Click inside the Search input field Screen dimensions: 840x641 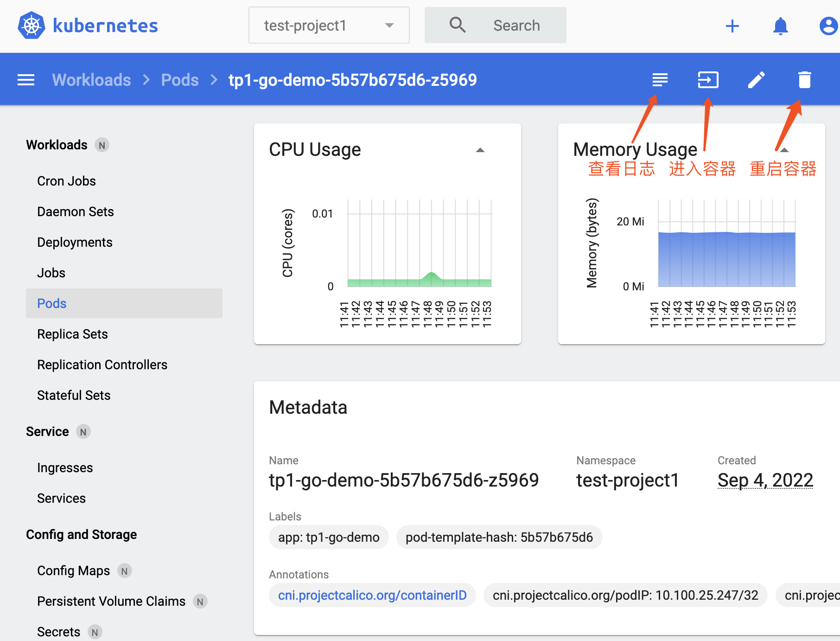point(516,25)
